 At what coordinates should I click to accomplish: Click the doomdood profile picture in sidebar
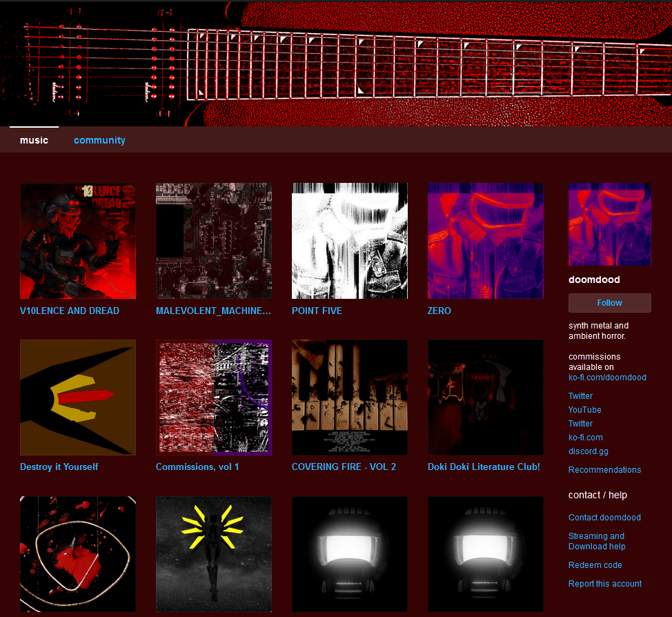[609, 224]
